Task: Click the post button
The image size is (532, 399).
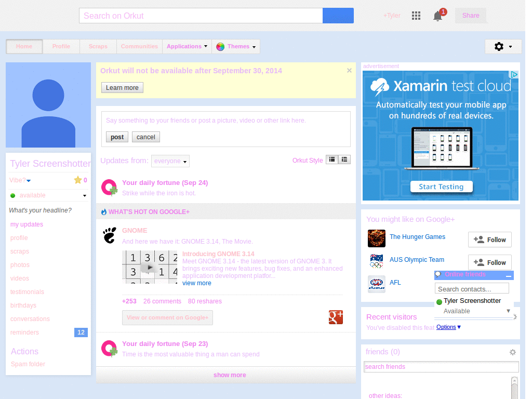Action: (117, 137)
